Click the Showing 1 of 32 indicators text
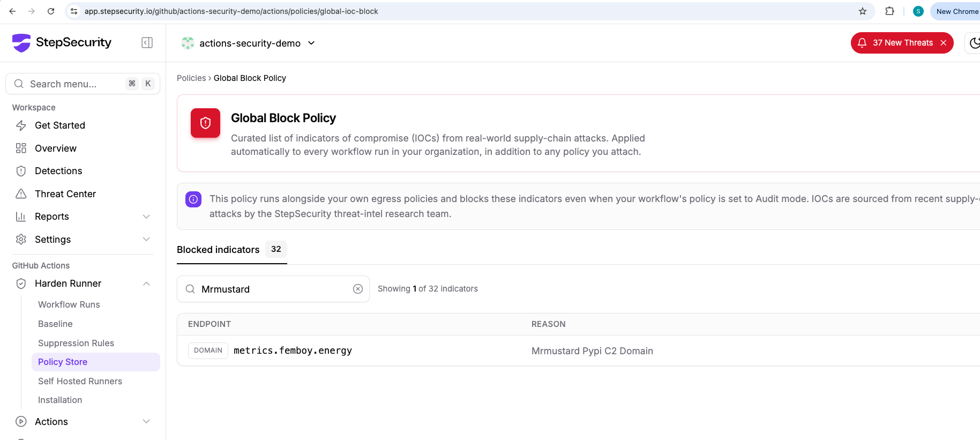The height and width of the screenshot is (440, 980). (428, 289)
